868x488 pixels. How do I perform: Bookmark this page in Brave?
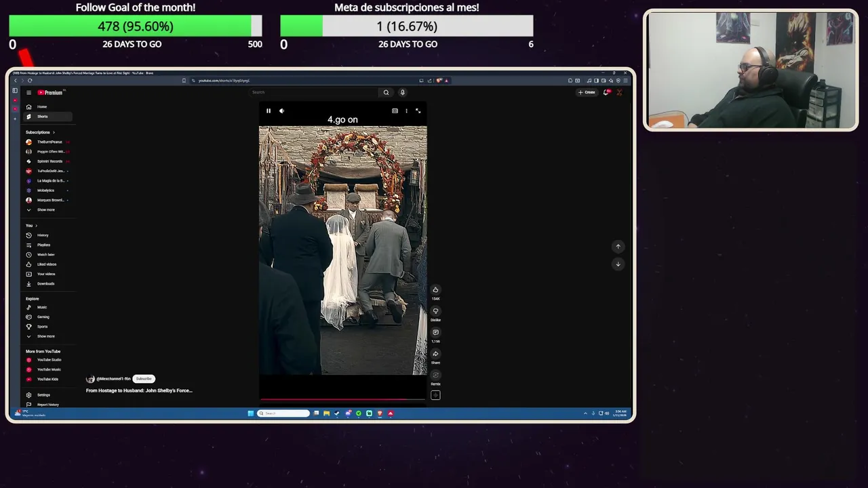click(x=184, y=81)
